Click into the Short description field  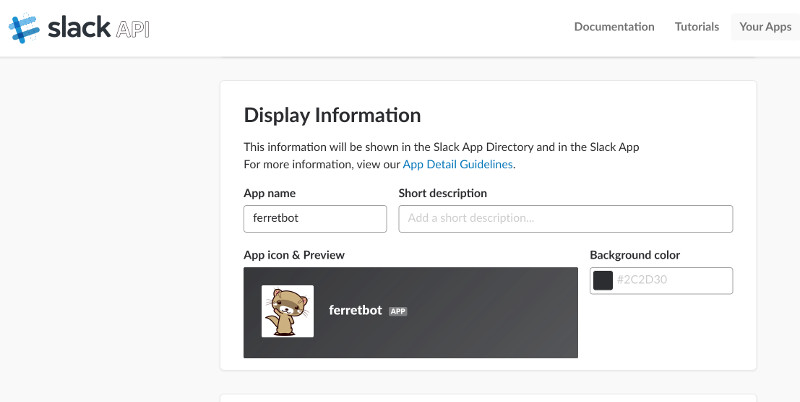(x=565, y=219)
